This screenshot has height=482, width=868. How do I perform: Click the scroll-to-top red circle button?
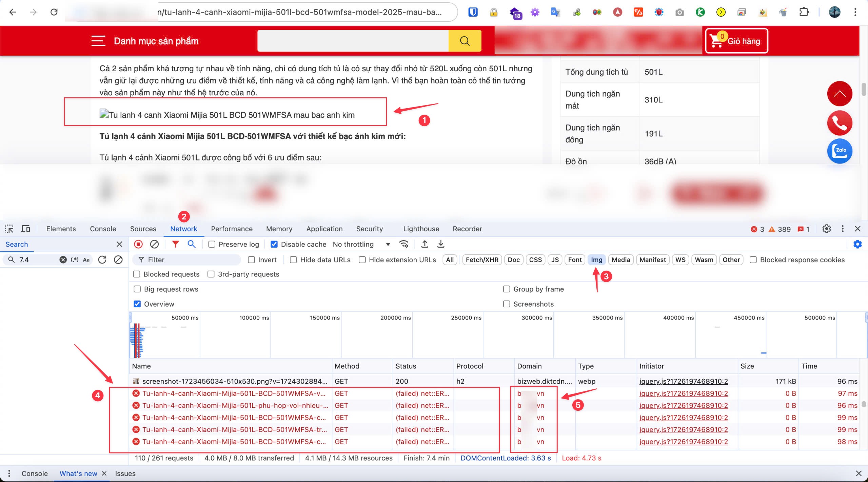point(840,94)
